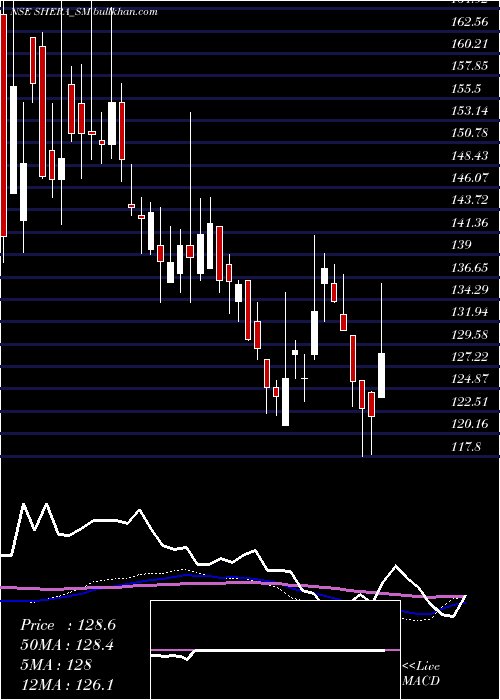
Task: Click the 122.51 price axis label
Action: click(x=470, y=401)
